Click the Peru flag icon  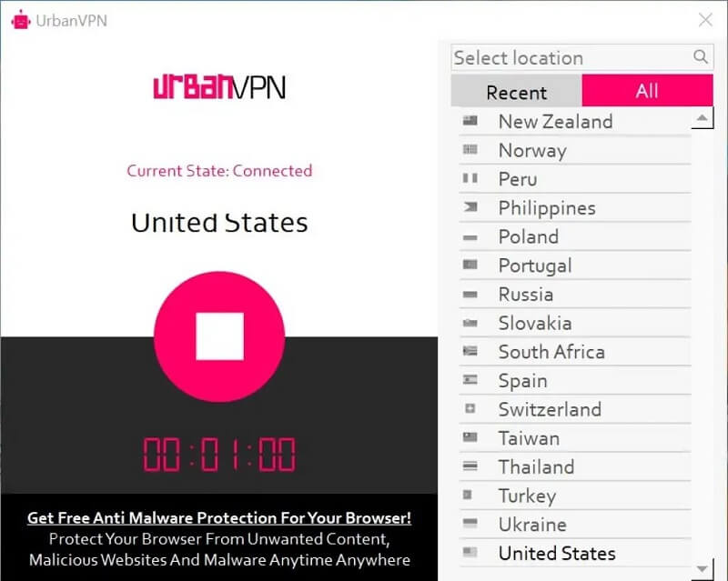470,179
